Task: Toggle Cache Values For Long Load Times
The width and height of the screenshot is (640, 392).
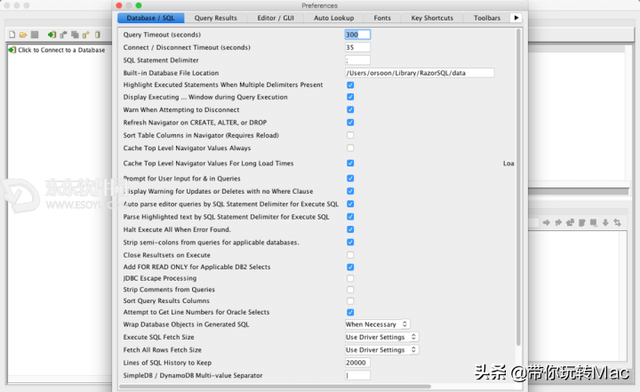Action: pos(350,163)
